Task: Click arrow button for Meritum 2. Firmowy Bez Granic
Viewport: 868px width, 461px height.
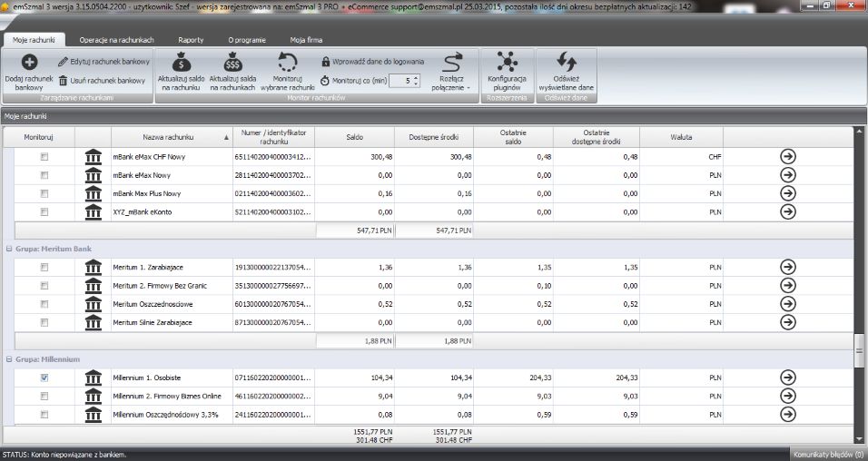Action: [788, 285]
